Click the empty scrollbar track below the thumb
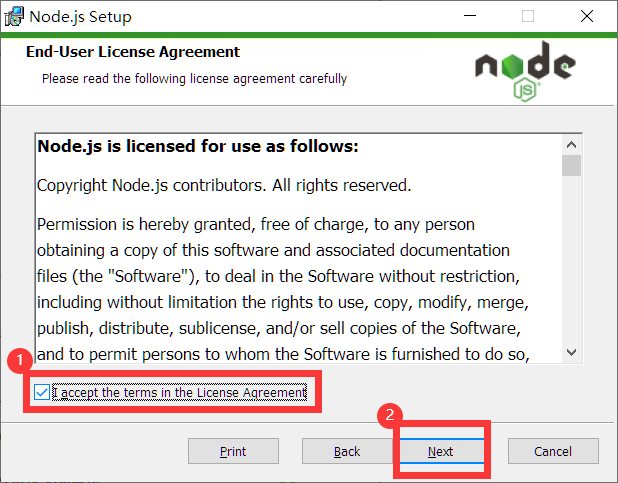This screenshot has width=618, height=483. tap(571, 259)
